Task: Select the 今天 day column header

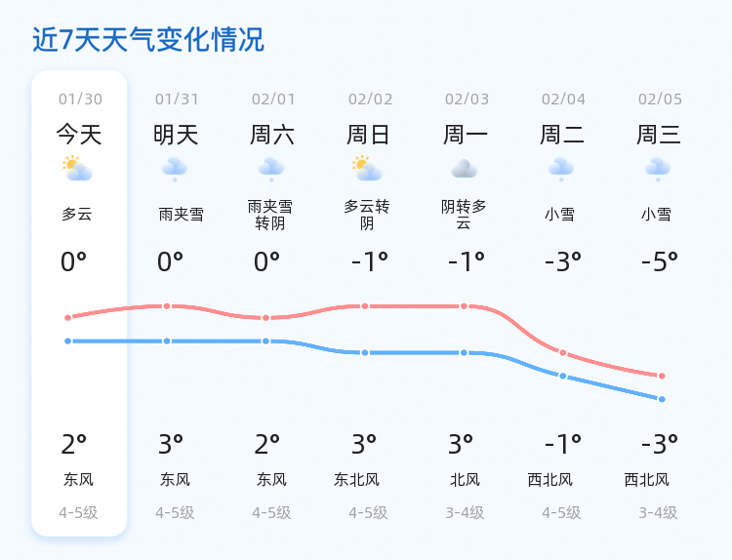Action: coord(79,134)
